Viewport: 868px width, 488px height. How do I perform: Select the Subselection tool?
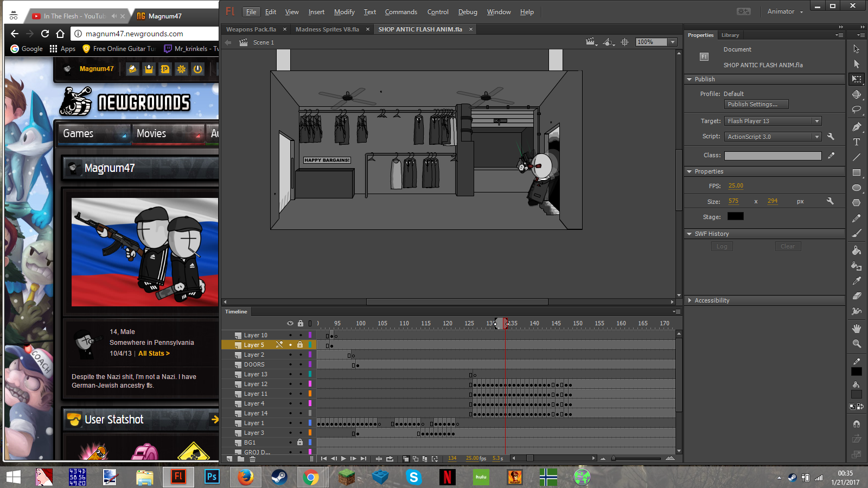857,64
